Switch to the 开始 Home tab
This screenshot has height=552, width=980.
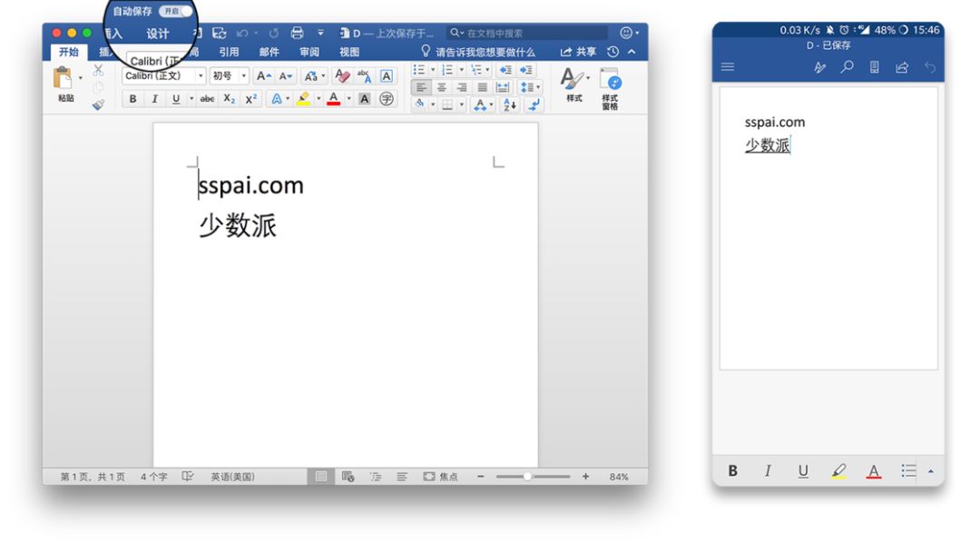(x=69, y=52)
